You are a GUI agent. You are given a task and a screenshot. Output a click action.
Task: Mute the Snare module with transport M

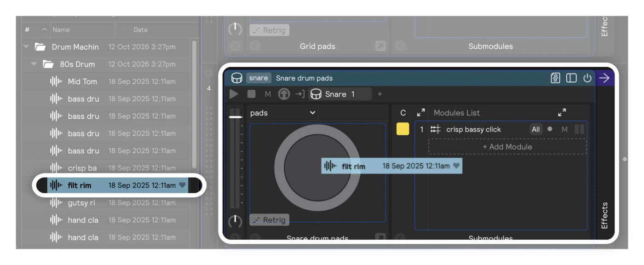point(268,94)
